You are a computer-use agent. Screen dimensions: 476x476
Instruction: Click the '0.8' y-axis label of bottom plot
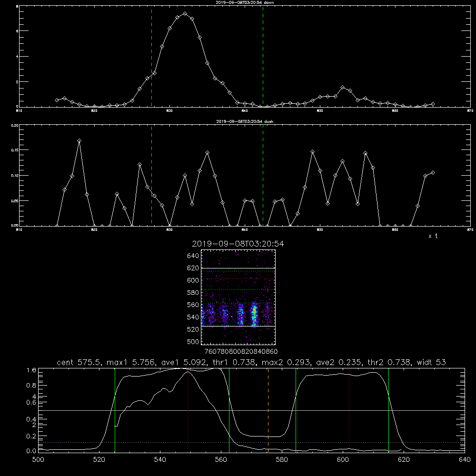click(x=31, y=386)
